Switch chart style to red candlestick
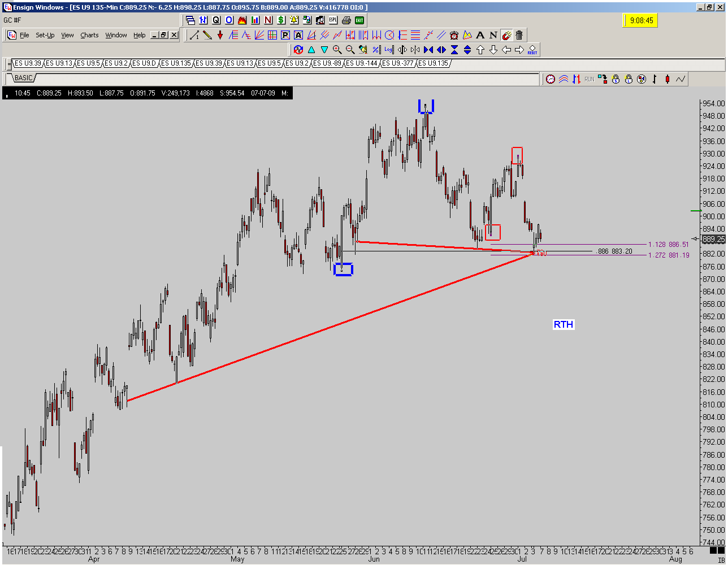The width and height of the screenshot is (728, 565). pos(668,79)
